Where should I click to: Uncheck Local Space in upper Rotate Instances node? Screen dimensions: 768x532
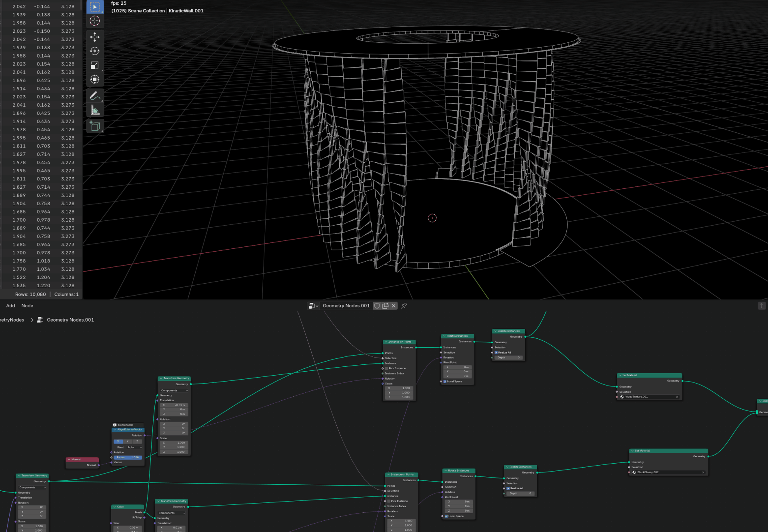coord(445,382)
